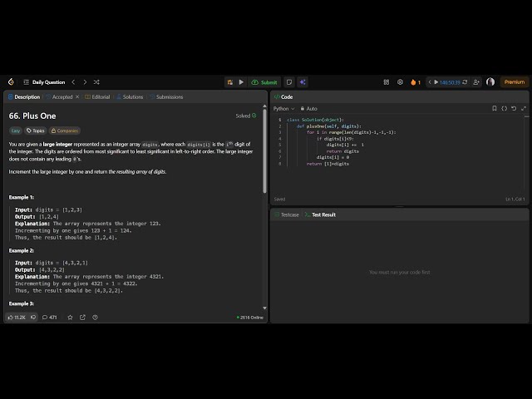Expand the Companies tag section
Image resolution: width=532 pixels, height=399 pixels.
pos(65,131)
